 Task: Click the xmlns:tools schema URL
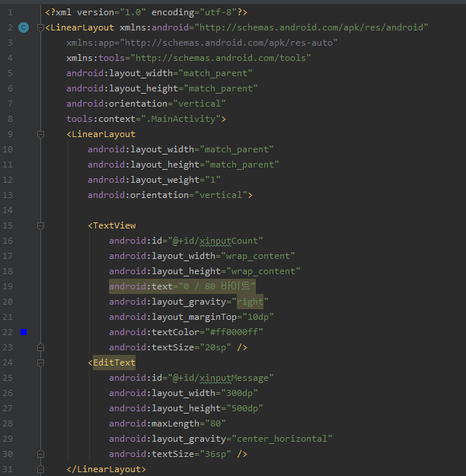pos(221,58)
